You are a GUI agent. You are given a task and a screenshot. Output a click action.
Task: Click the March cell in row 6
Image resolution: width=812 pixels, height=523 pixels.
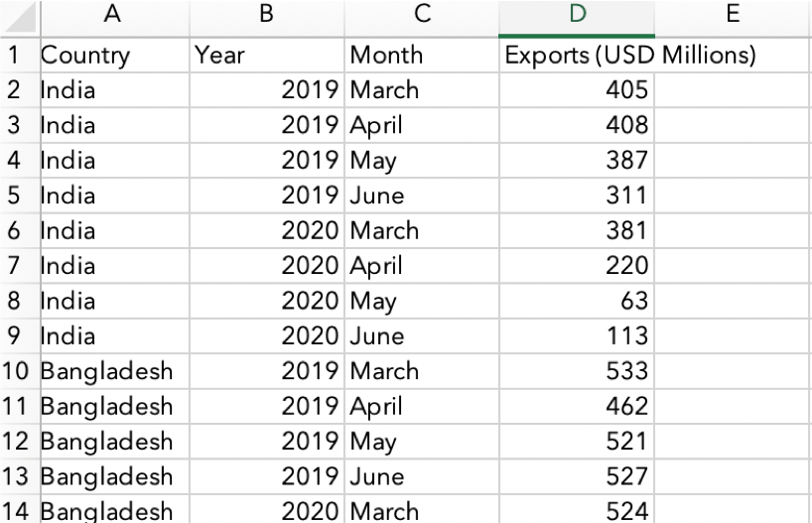coord(422,230)
